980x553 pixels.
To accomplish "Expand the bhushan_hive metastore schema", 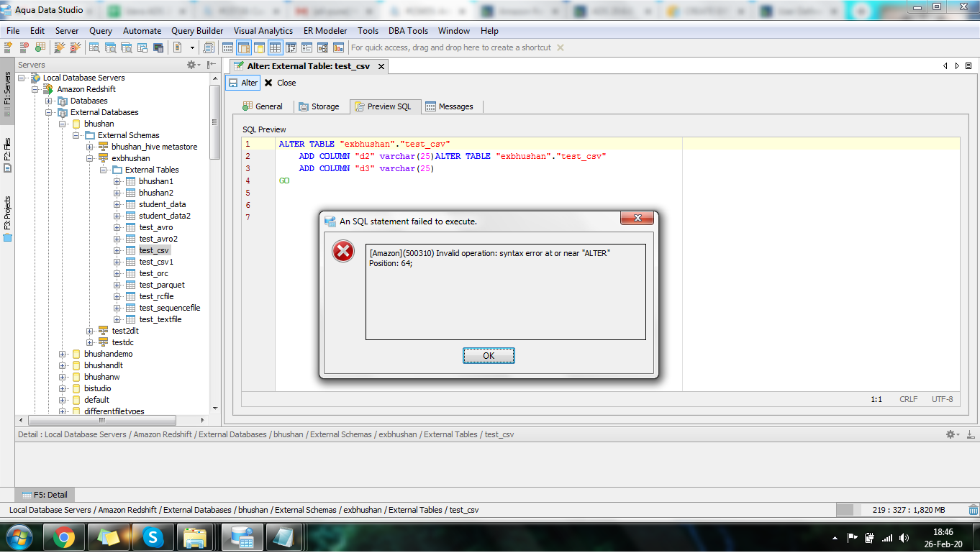I will pos(90,147).
